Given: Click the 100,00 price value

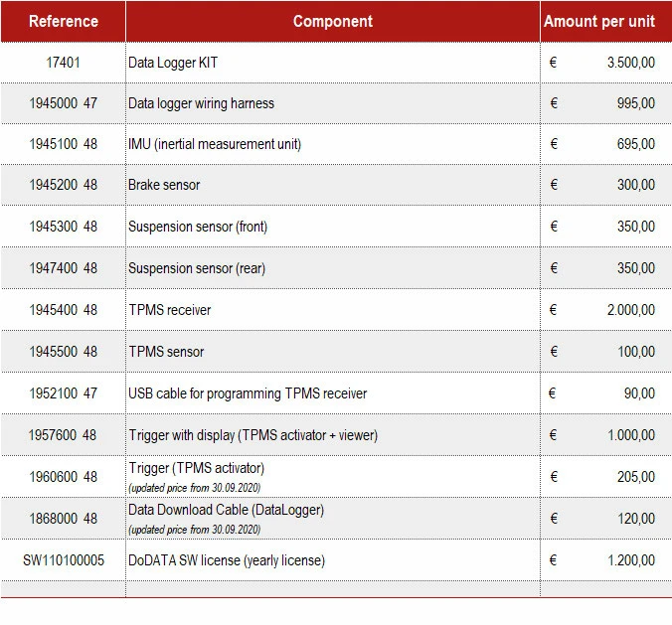Looking at the screenshot, I should tap(636, 352).
